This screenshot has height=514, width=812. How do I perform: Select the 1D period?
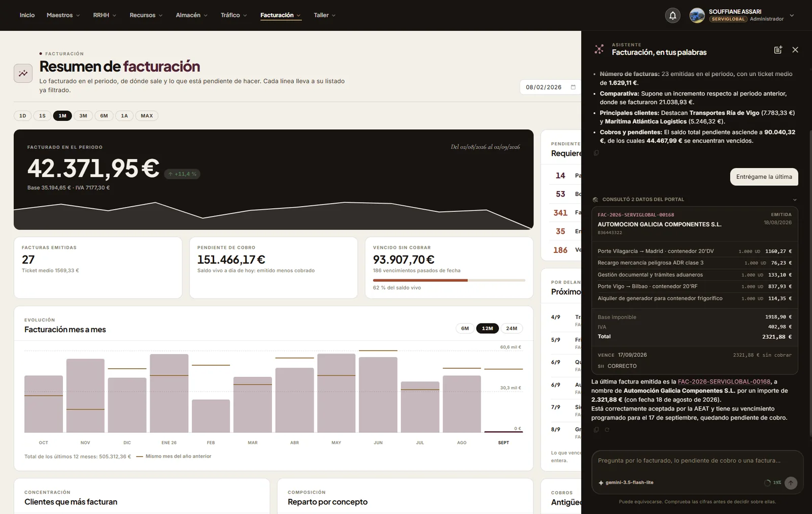click(23, 116)
